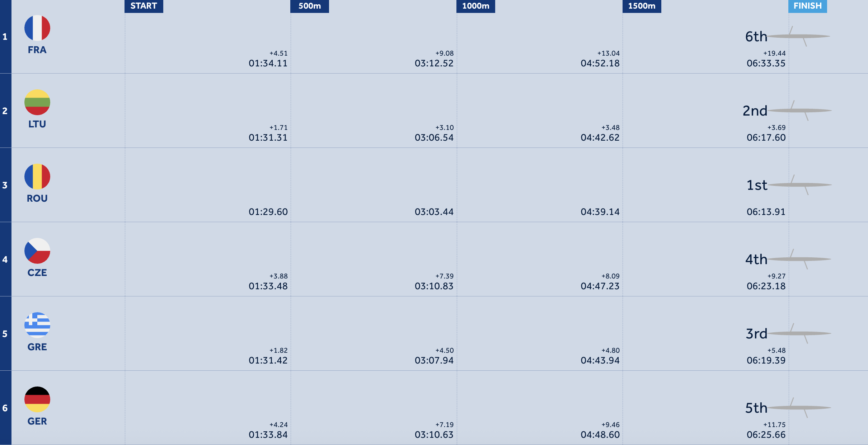Click the 1500m marker label
The height and width of the screenshot is (445, 868).
(642, 6)
